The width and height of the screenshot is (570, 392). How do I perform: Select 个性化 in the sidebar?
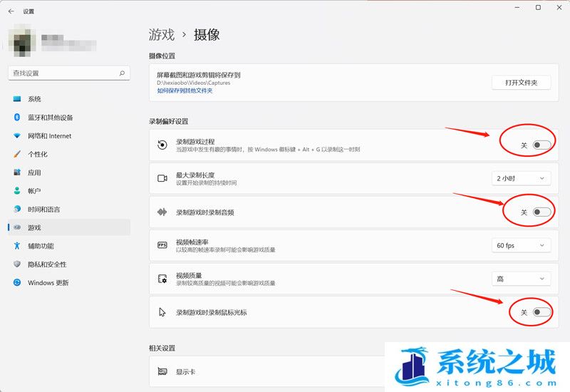[68, 154]
